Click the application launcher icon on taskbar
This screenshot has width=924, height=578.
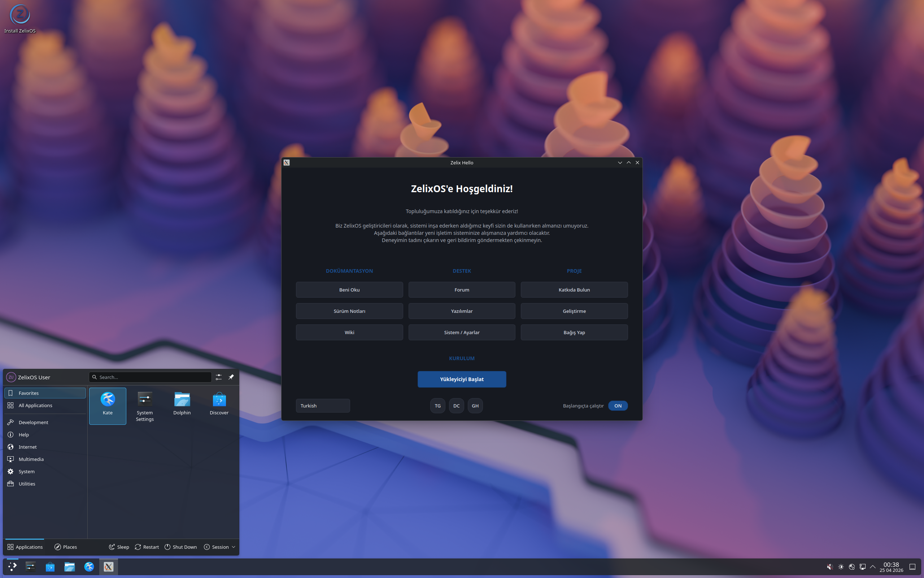pyautogui.click(x=12, y=566)
